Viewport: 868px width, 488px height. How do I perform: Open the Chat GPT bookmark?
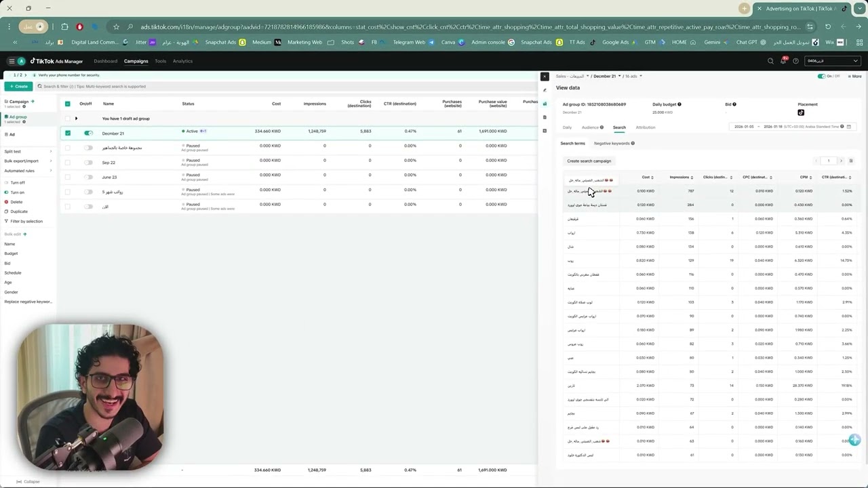coord(751,42)
